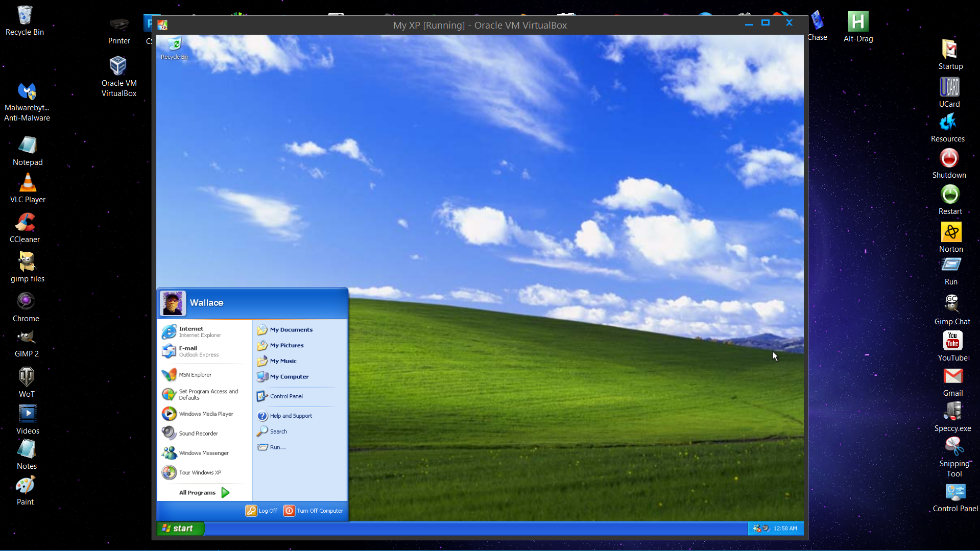Screen dimensions: 980x551
Task: Select the CCleaner desktop icon
Action: [25, 228]
